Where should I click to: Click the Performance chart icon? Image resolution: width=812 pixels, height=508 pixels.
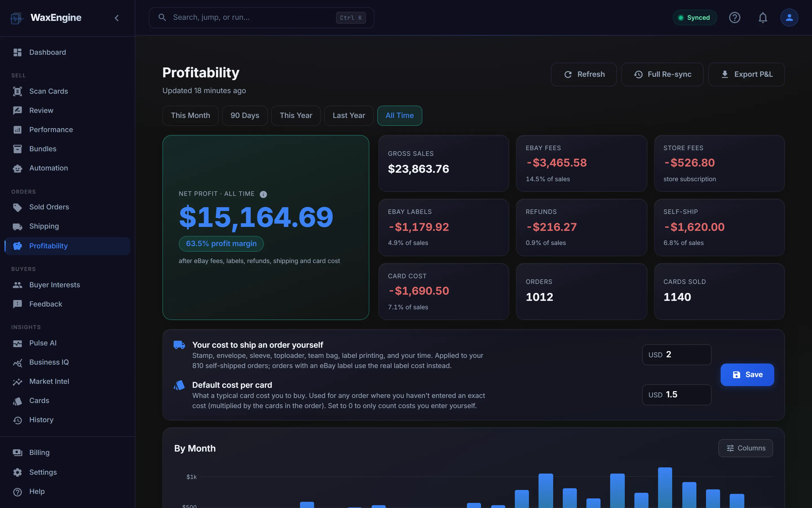(x=17, y=130)
